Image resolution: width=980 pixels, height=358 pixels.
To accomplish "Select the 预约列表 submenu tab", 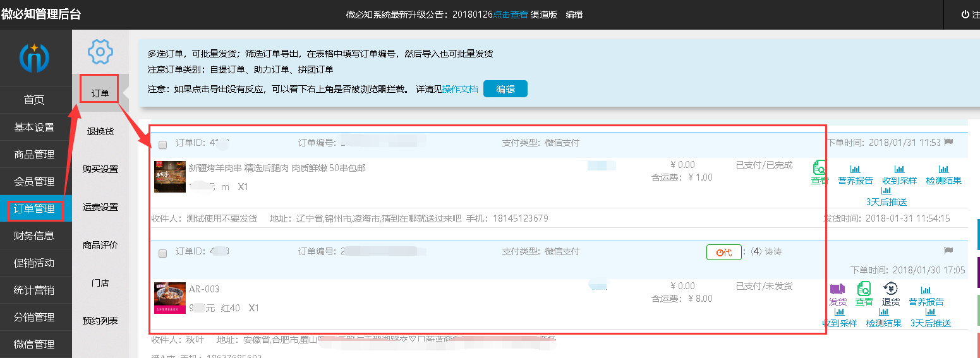I will coord(100,321).
